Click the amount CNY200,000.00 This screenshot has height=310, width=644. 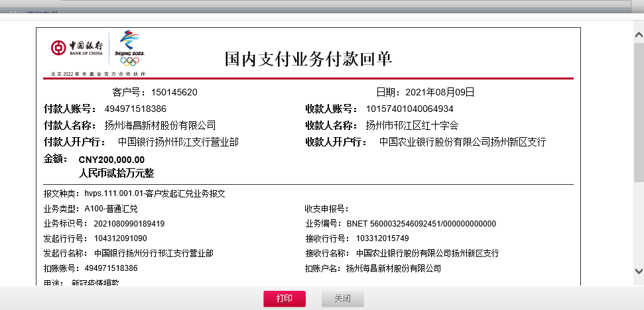pos(111,160)
